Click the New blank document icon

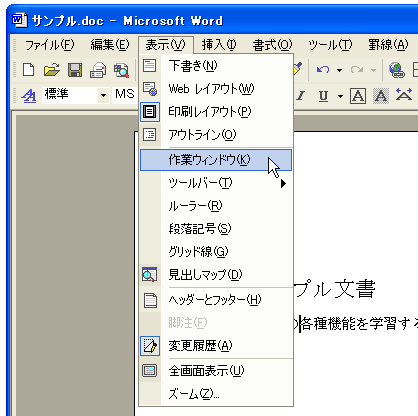[28, 70]
